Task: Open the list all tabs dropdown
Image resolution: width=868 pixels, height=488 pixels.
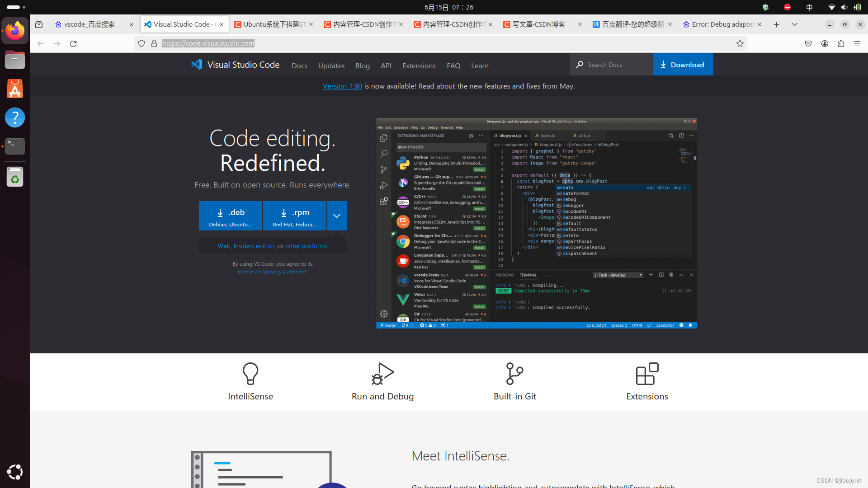Action: 794,24
